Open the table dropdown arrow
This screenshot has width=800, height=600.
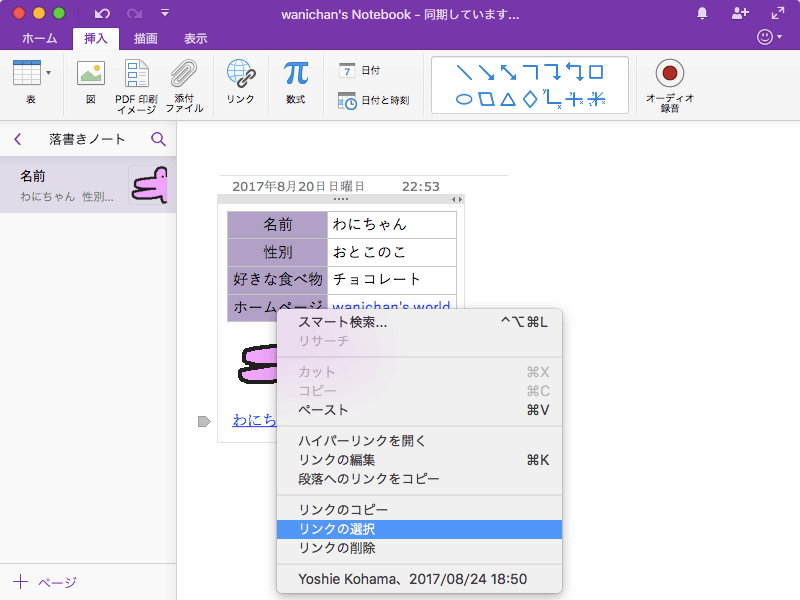click(49, 73)
